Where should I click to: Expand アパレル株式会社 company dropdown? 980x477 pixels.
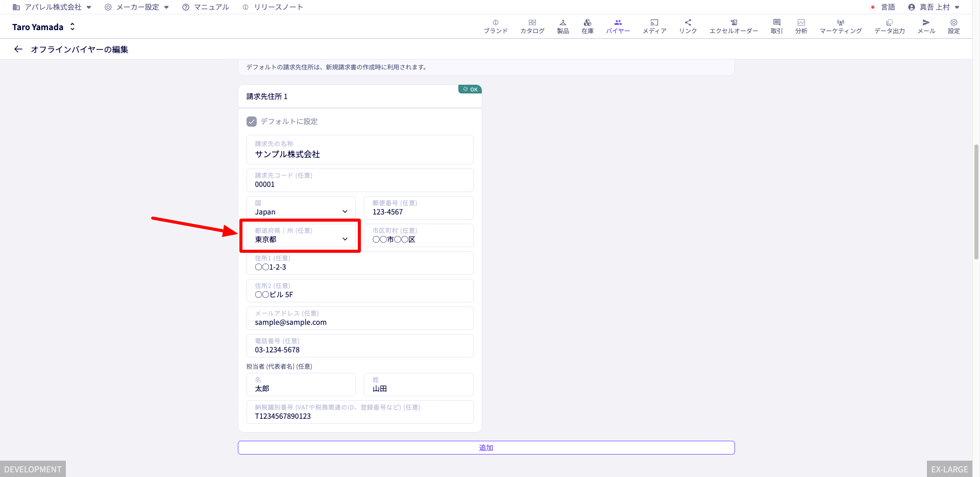52,7
